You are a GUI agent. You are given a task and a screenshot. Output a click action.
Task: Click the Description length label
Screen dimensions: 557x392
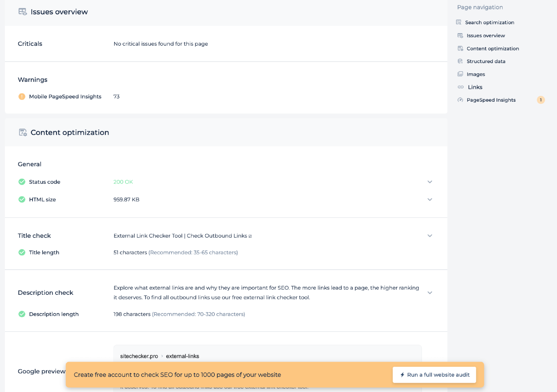54,314
